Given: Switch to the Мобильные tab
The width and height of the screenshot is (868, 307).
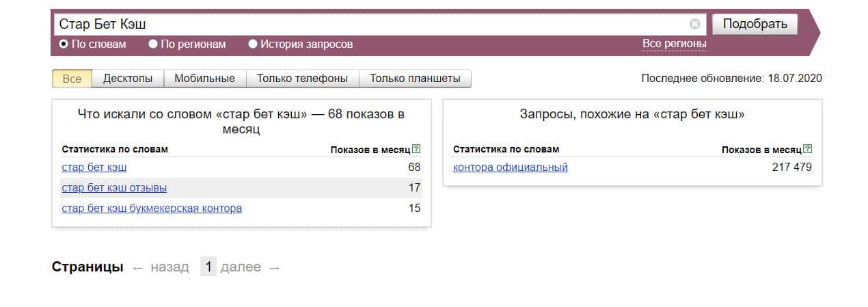Looking at the screenshot, I should pos(204,79).
